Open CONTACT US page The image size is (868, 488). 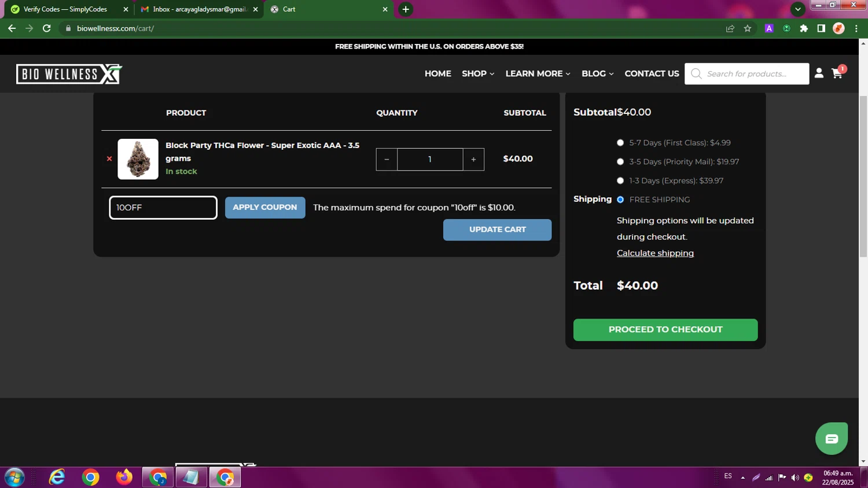coord(652,73)
